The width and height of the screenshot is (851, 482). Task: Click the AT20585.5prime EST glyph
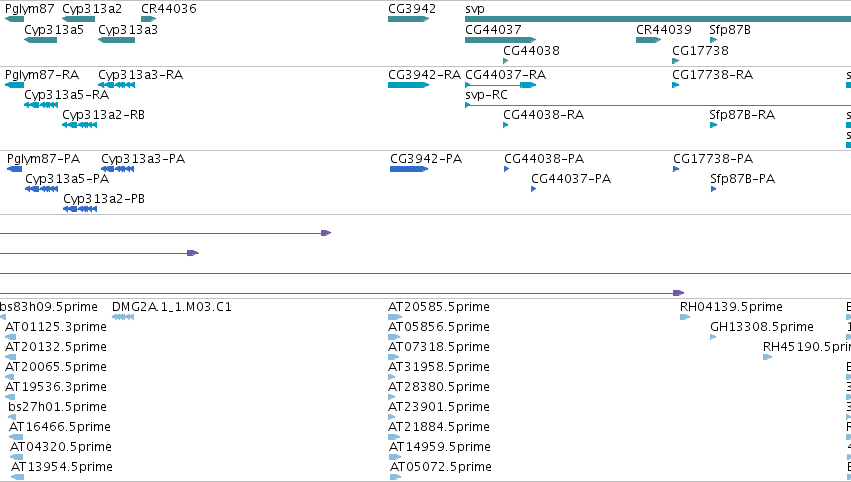click(395, 318)
